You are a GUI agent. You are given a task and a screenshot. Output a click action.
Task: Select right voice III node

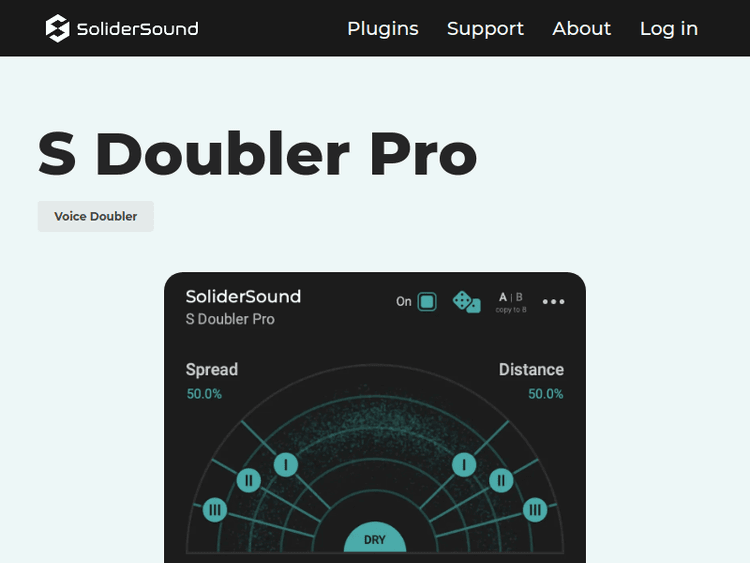click(x=535, y=510)
